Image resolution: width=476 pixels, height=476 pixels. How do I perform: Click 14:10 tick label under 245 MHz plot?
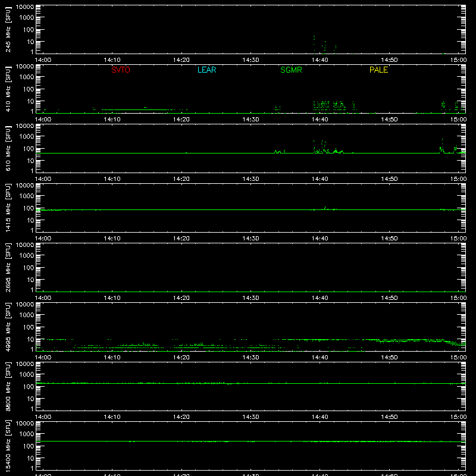click(112, 60)
